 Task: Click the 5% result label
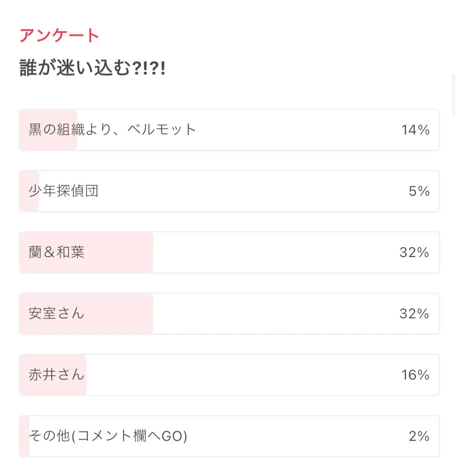pyautogui.click(x=419, y=191)
